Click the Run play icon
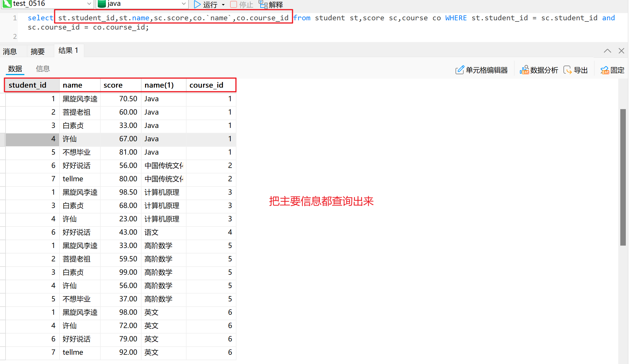The width and height of the screenshot is (629, 364). (197, 4)
